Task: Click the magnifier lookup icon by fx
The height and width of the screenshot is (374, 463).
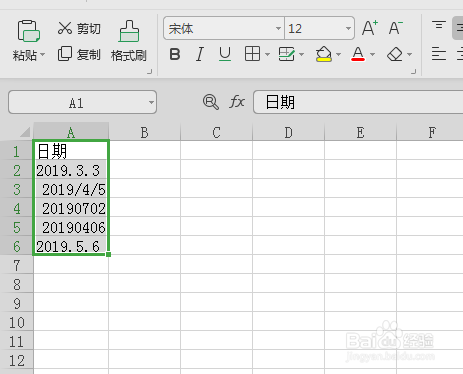Action: point(211,102)
